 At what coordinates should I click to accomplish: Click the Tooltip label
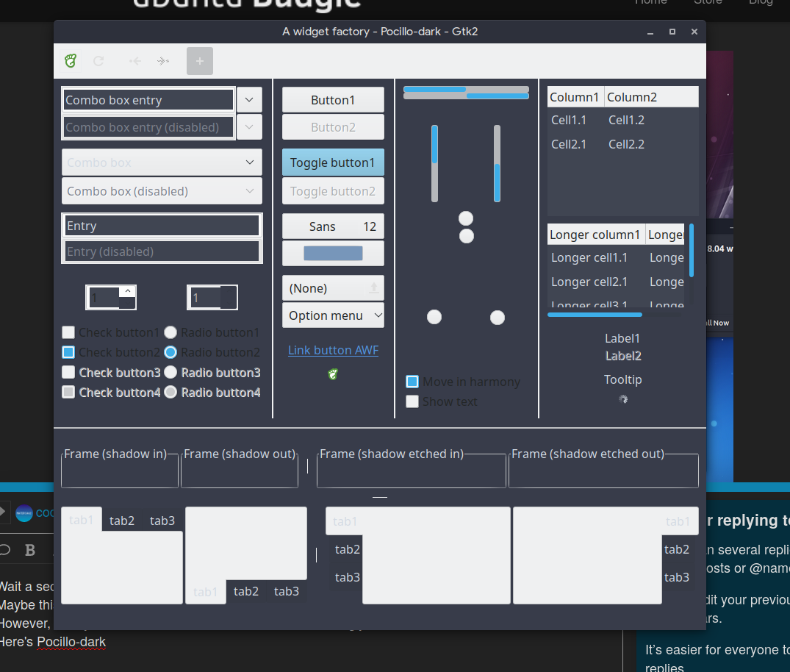pos(622,379)
